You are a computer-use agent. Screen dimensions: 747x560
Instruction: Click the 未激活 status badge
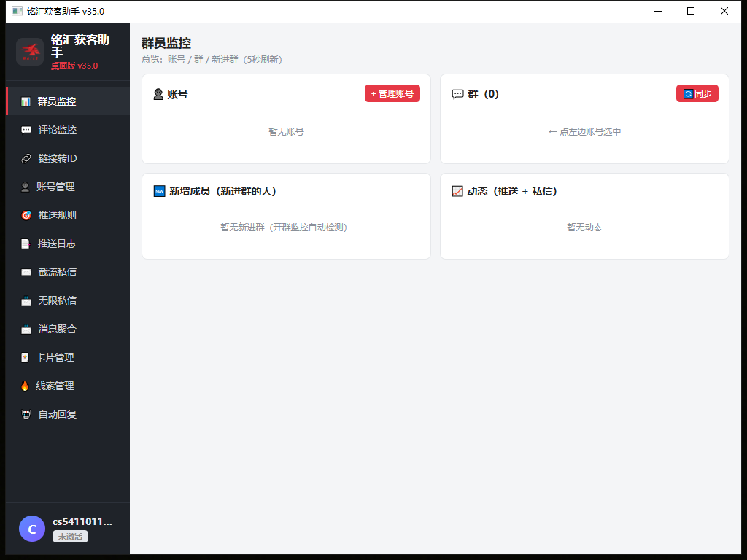pyautogui.click(x=70, y=537)
